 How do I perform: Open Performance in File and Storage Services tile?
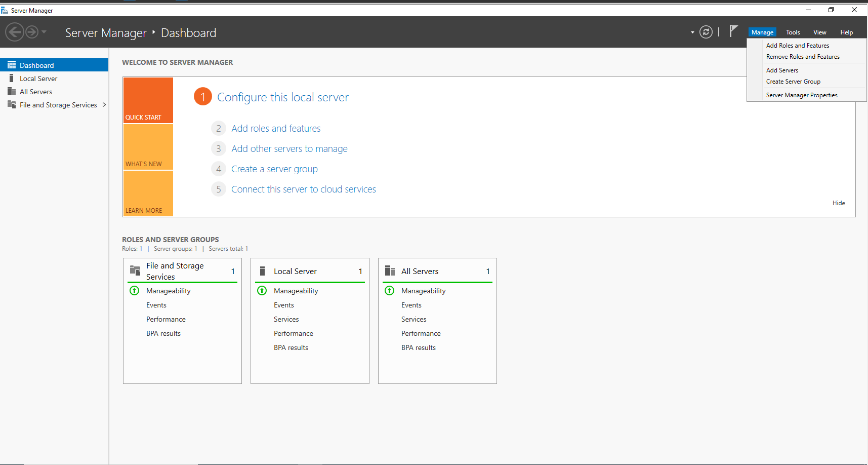coord(166,320)
